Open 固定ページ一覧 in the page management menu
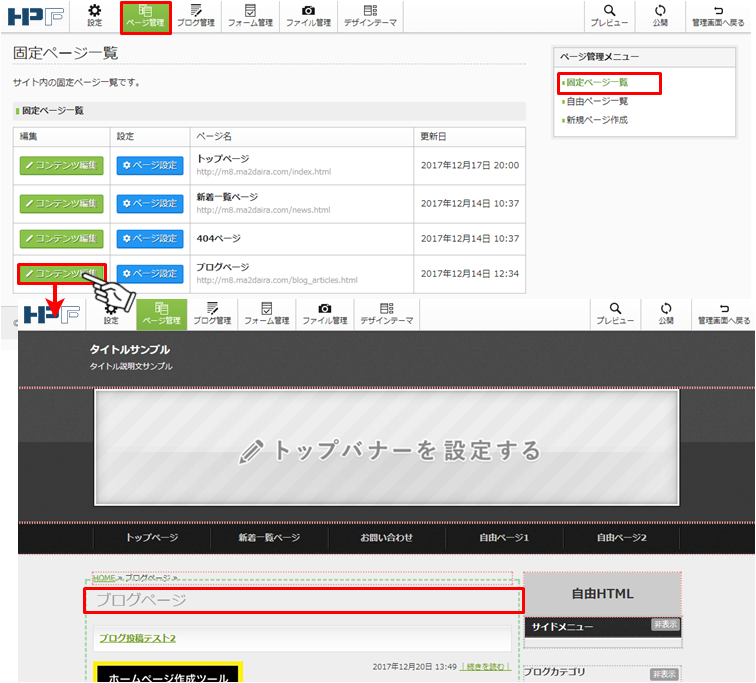756x683 pixels. click(597, 83)
